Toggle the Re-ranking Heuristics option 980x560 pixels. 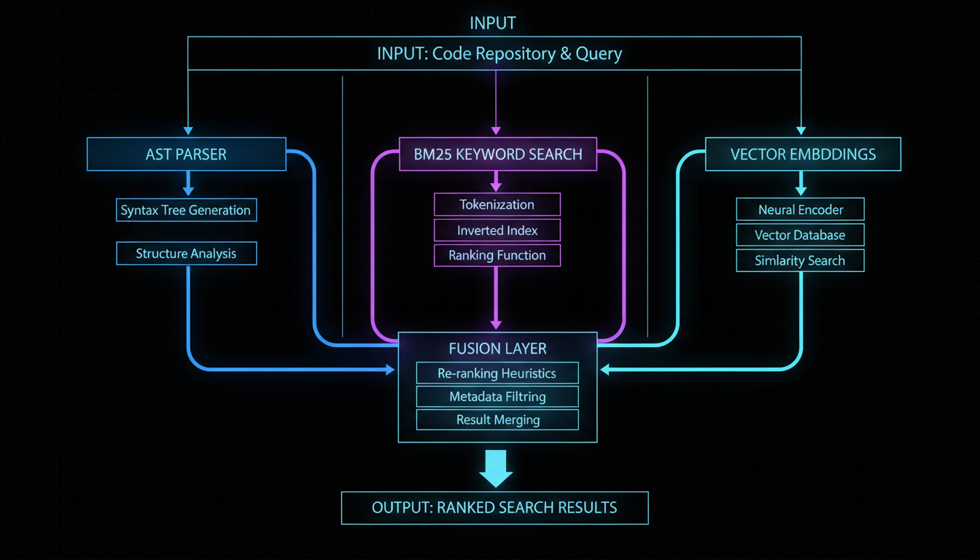[x=497, y=373]
